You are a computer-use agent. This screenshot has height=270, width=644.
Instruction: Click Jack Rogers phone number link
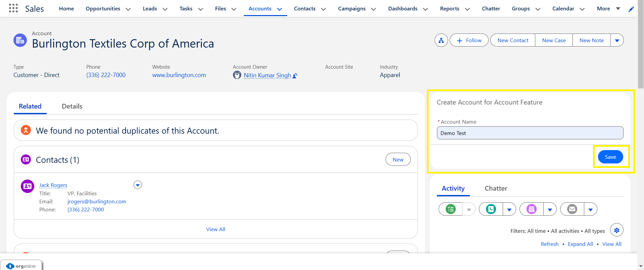pos(86,209)
